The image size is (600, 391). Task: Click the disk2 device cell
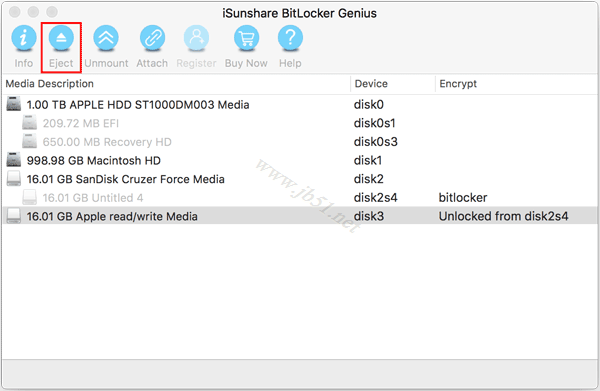click(368, 179)
